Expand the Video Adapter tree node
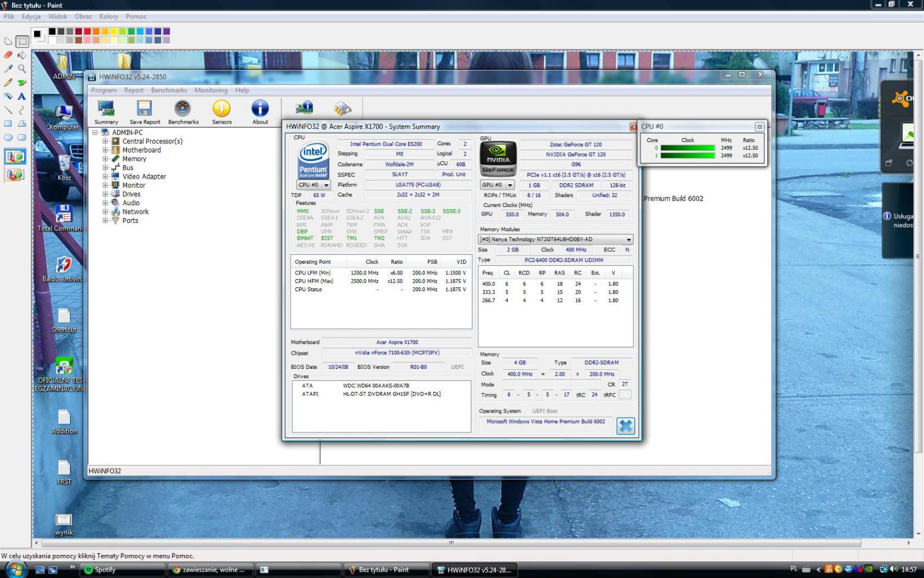 coord(105,176)
